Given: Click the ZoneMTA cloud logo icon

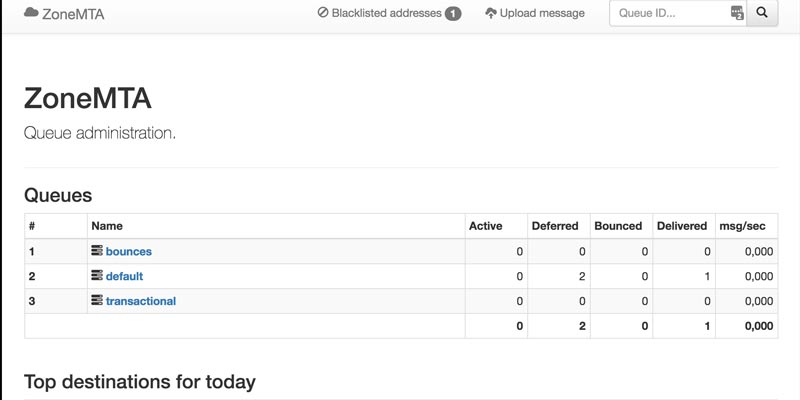Looking at the screenshot, I should [x=31, y=14].
